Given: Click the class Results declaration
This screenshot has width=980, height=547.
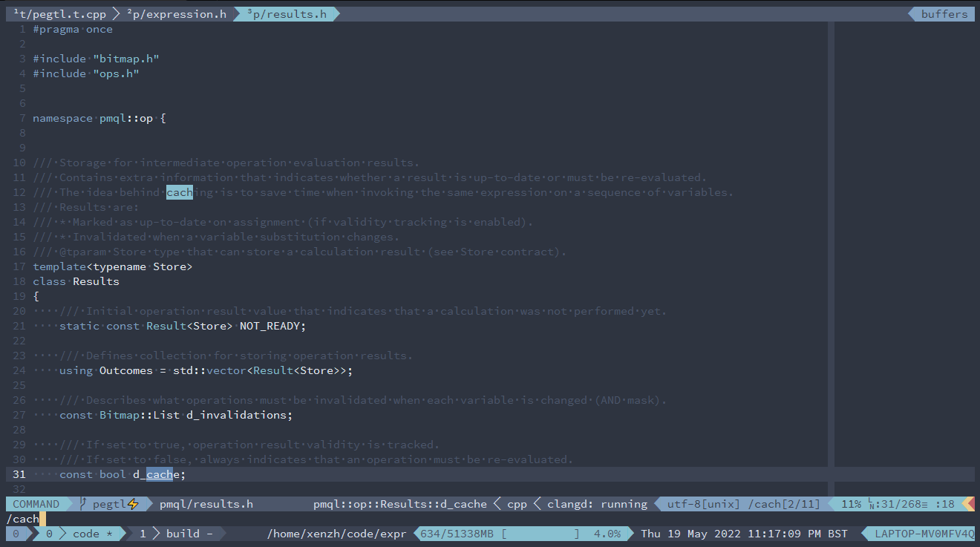Looking at the screenshot, I should [76, 281].
